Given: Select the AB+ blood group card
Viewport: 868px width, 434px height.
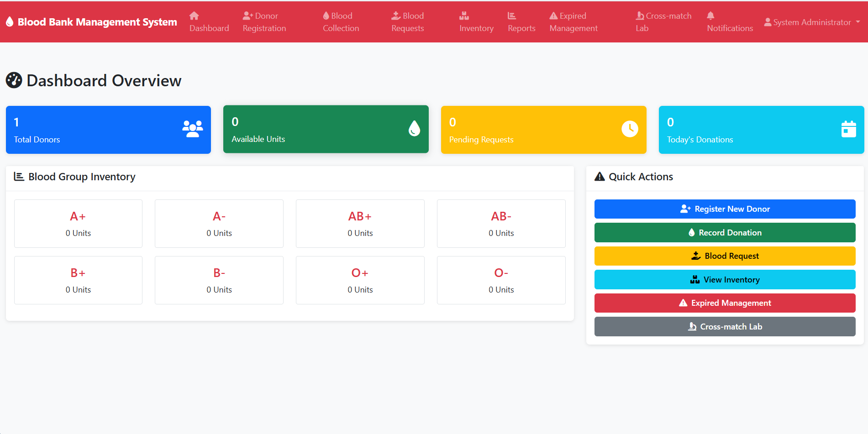Looking at the screenshot, I should [x=360, y=224].
